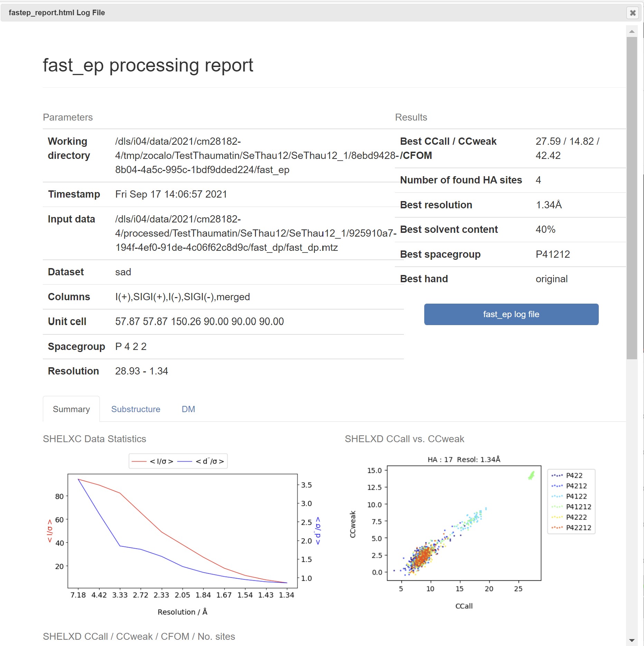Close the fastep_report.html log file dialog
Image resolution: width=644 pixels, height=646 pixels.
(x=633, y=13)
